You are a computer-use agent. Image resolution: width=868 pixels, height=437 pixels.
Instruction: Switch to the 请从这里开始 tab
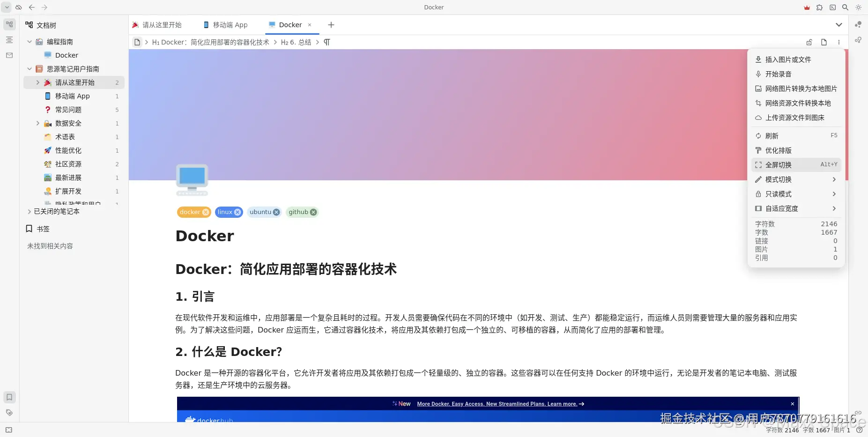point(157,25)
